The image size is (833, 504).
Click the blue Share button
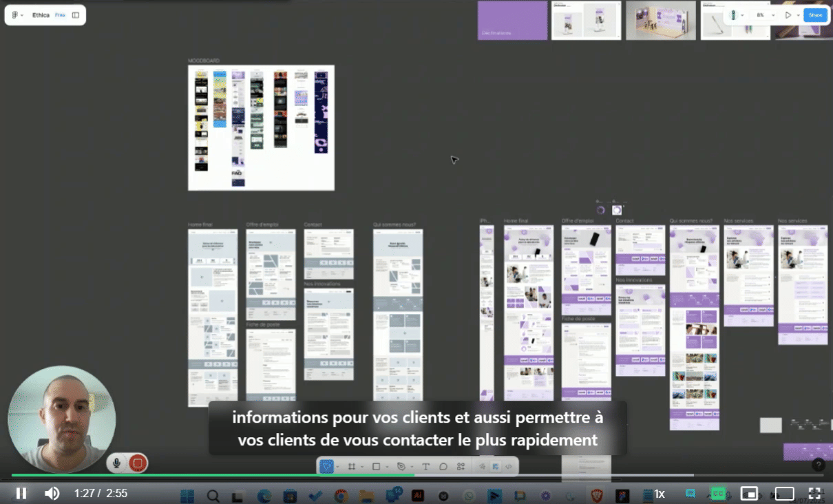pos(815,15)
